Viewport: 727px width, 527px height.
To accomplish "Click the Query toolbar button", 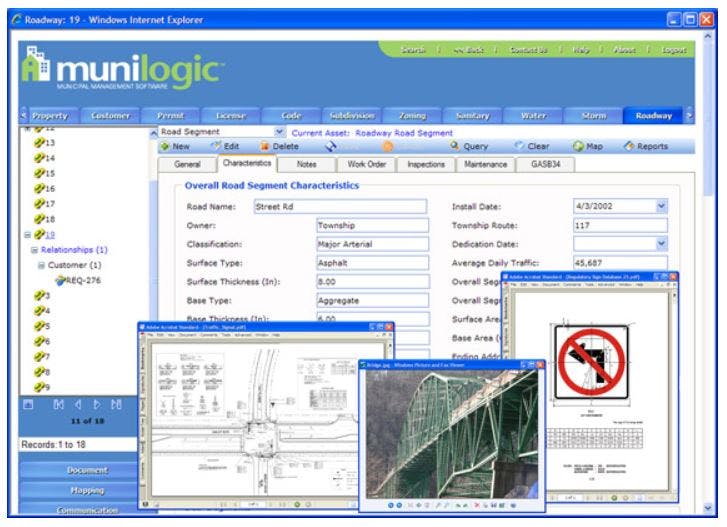I will click(x=469, y=146).
